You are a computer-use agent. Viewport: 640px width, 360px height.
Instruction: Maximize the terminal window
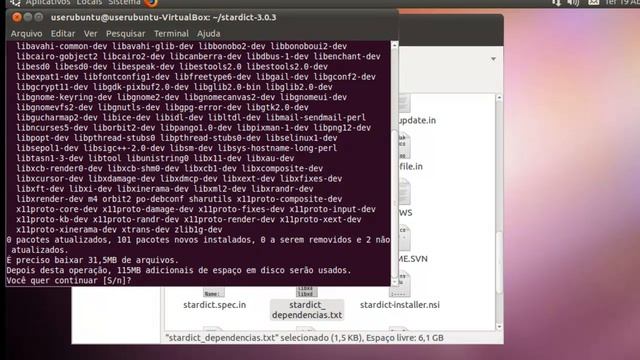[x=39, y=17]
